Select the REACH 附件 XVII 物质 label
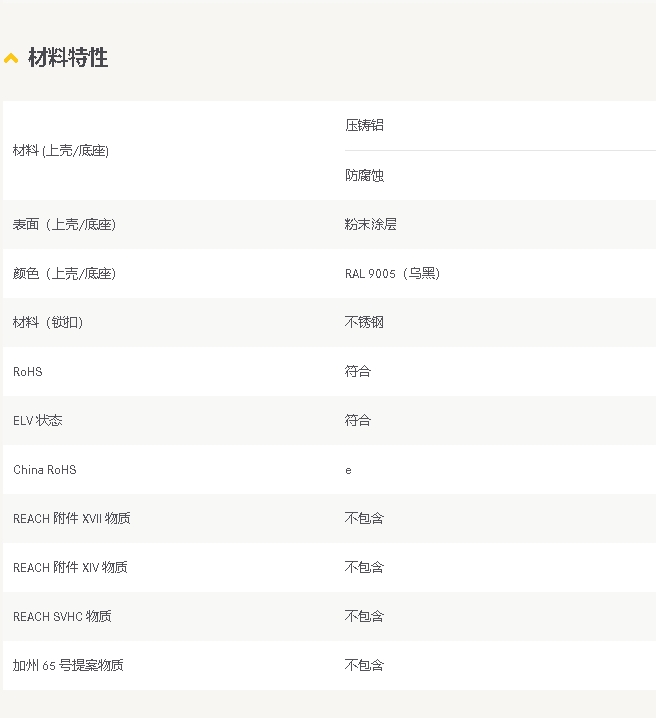 pyautogui.click(x=72, y=518)
